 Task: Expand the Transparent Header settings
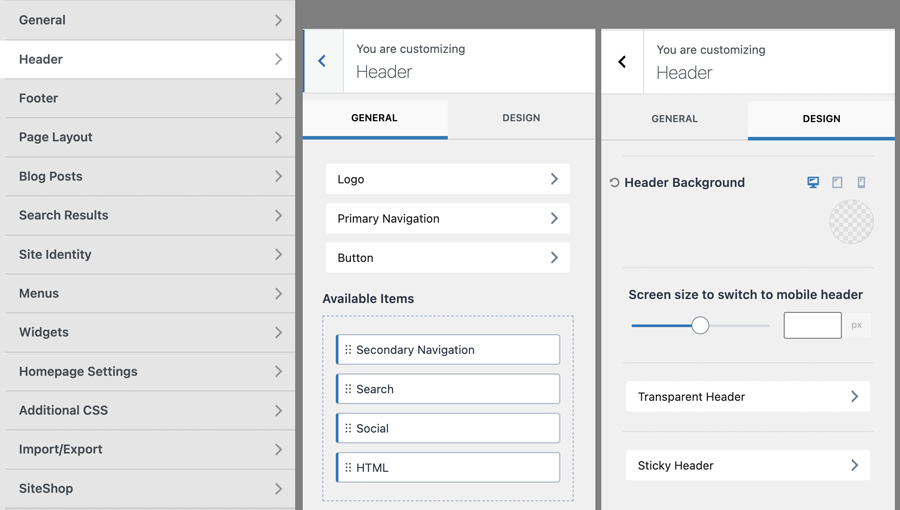(x=748, y=396)
